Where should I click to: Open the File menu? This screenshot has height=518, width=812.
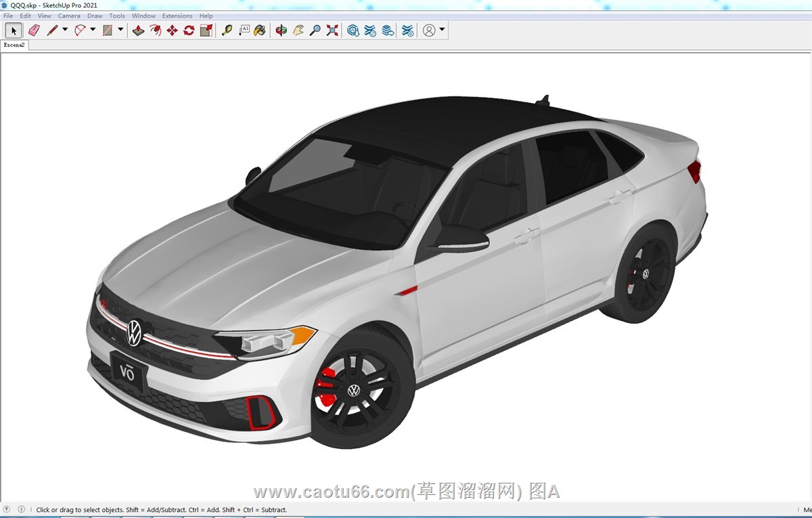(x=8, y=16)
